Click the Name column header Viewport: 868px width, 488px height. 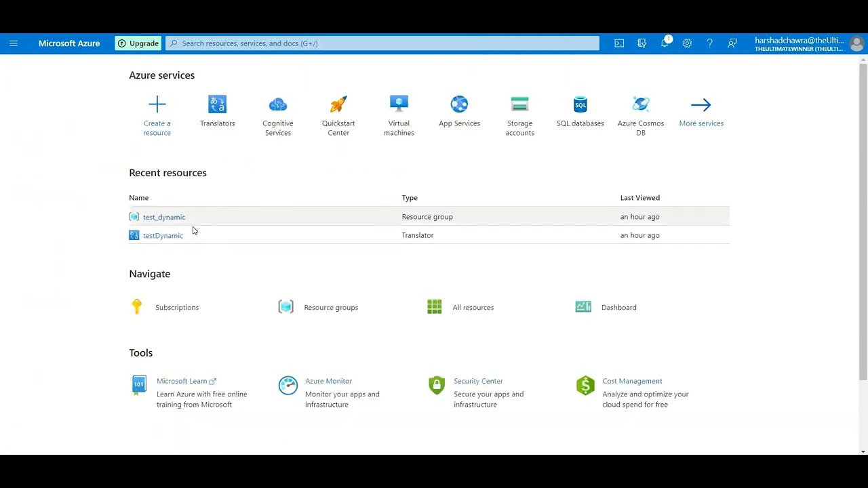coord(139,198)
